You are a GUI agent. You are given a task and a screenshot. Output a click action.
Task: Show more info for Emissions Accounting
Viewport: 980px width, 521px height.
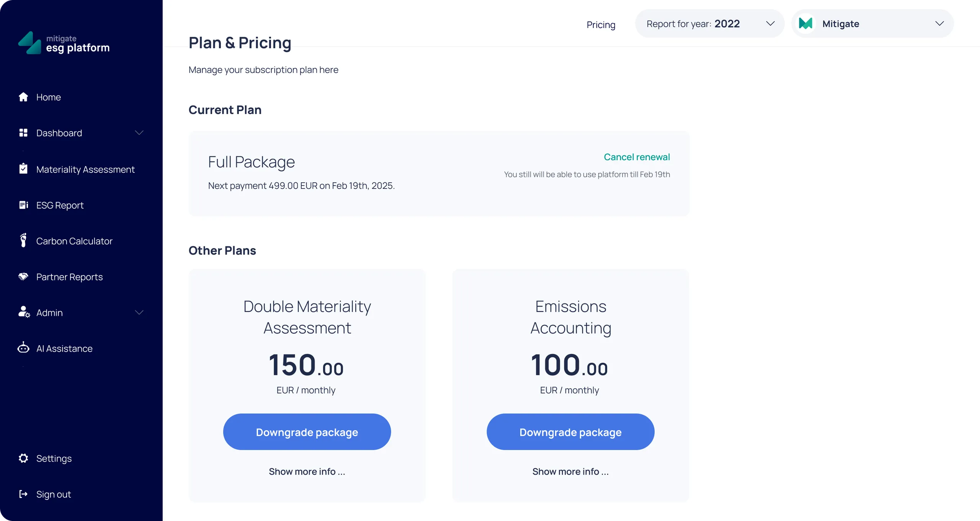pyautogui.click(x=570, y=471)
